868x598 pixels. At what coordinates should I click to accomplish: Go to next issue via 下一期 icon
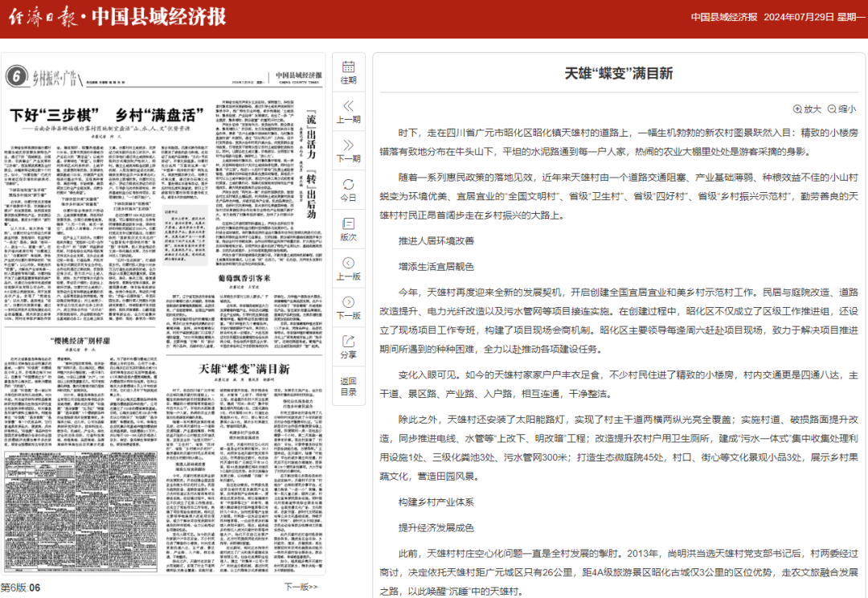348,145
